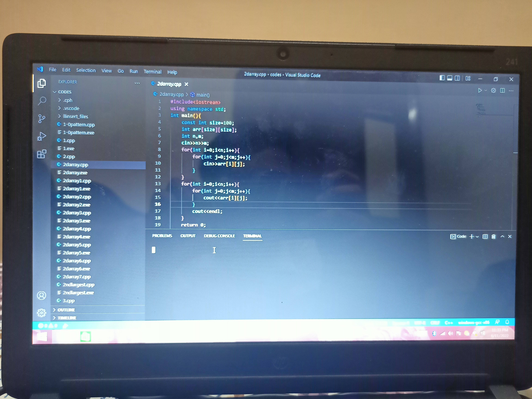Click the Run Code play button
Image resolution: width=532 pixels, height=399 pixels.
point(480,90)
